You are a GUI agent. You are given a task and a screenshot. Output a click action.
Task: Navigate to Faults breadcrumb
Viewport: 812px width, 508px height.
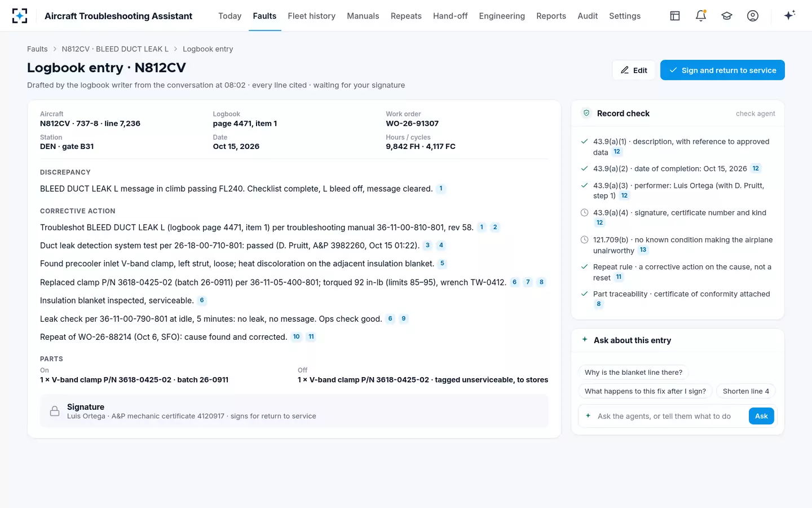tap(37, 49)
